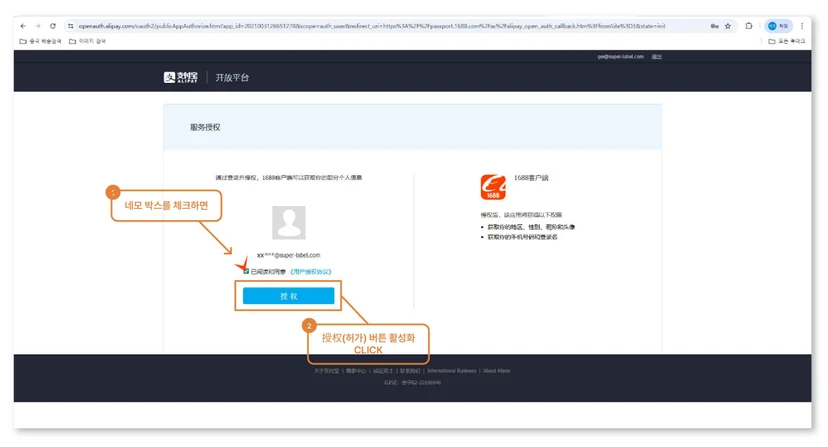Click the password key icon in the address bar
This screenshot has height=447, width=828.
pos(714,26)
